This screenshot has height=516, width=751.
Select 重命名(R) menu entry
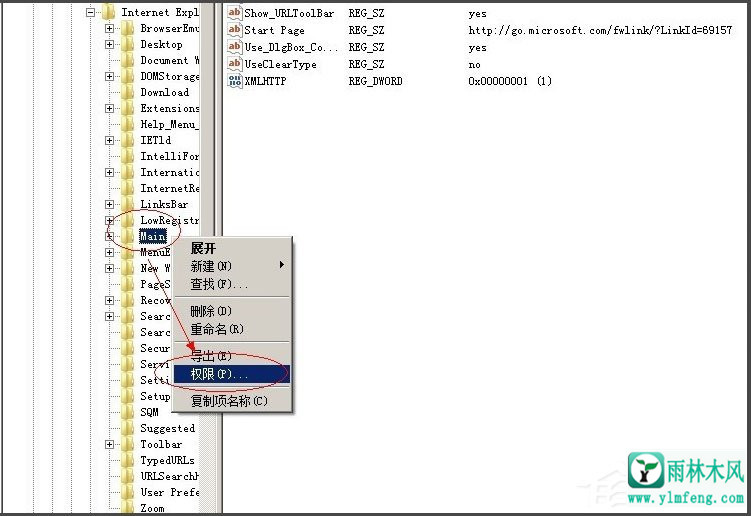pos(232,329)
